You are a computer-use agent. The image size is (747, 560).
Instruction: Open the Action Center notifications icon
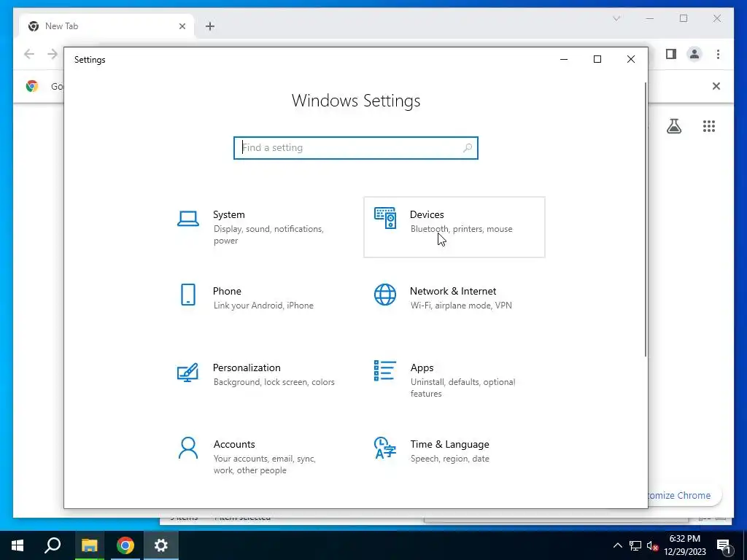[724, 546]
